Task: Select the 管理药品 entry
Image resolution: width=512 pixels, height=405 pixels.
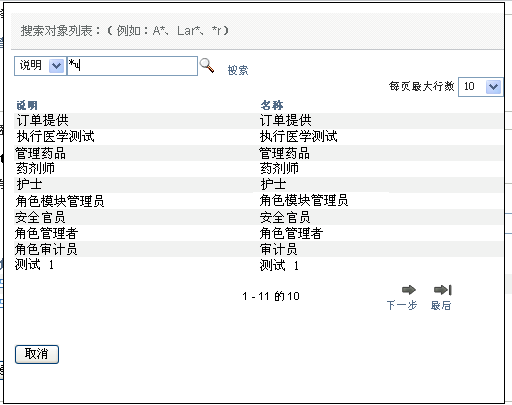Action: click(258, 153)
